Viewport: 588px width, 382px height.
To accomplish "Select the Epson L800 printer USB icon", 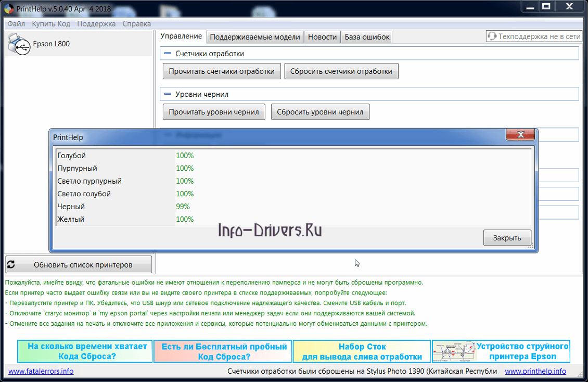I will pyautogui.click(x=19, y=44).
